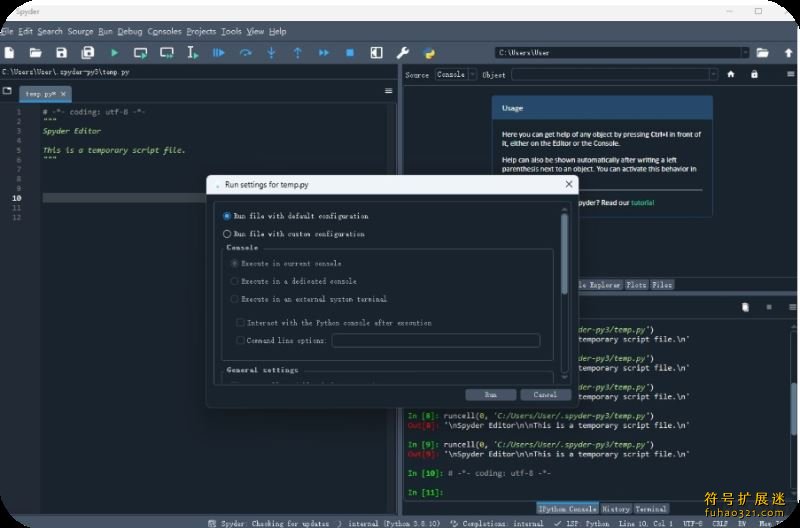The image size is (800, 528).
Task: Click Completions internal status bar entry
Action: (x=497, y=523)
